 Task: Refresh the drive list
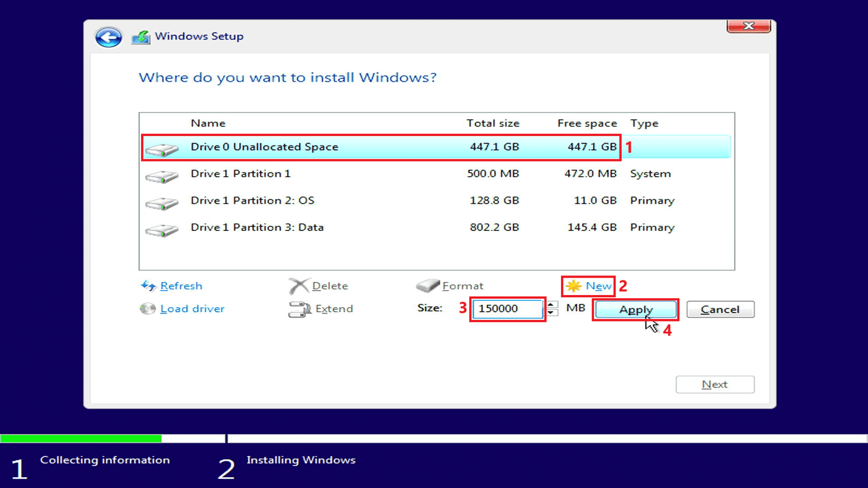pos(181,286)
